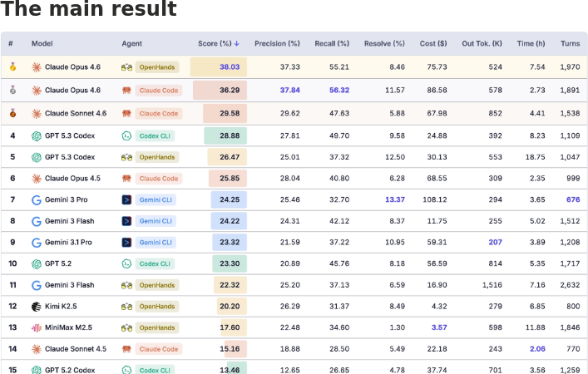Screen dimensions: 588x374
Task: Sort by the Turns column header
Action: 570,43
